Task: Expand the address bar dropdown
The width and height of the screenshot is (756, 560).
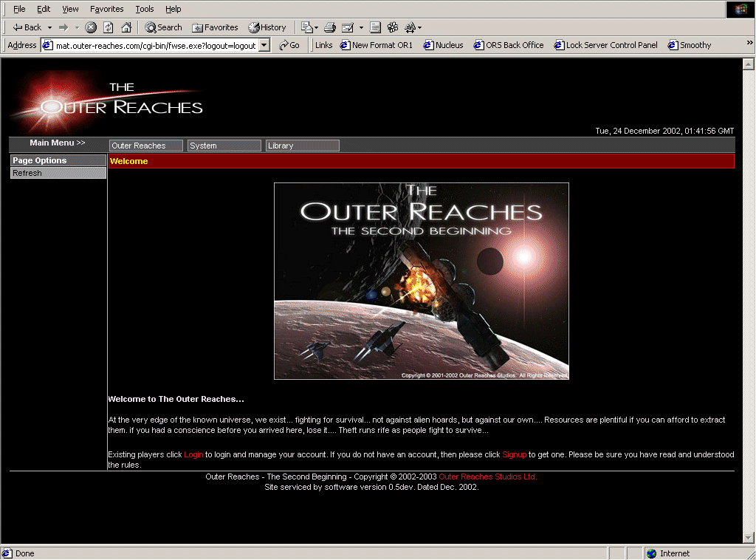Action: pyautogui.click(x=264, y=45)
